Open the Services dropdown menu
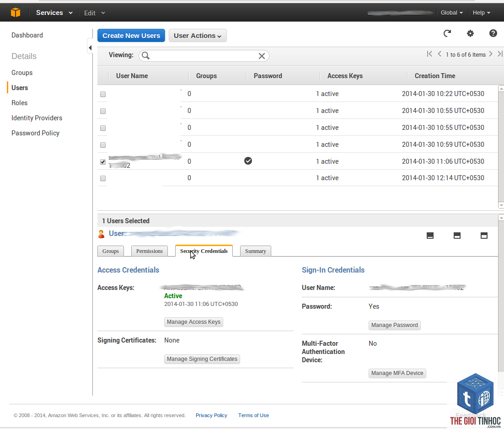This screenshot has height=429, width=504. point(54,13)
